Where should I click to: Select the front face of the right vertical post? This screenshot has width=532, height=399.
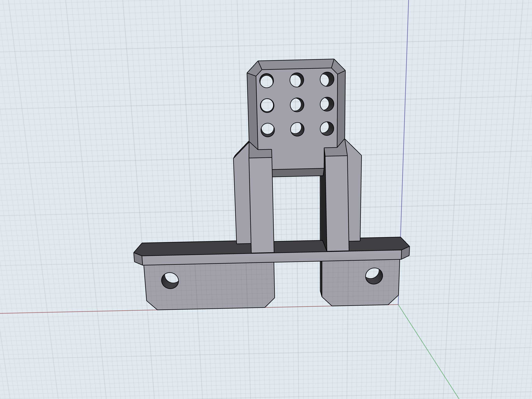click(337, 203)
